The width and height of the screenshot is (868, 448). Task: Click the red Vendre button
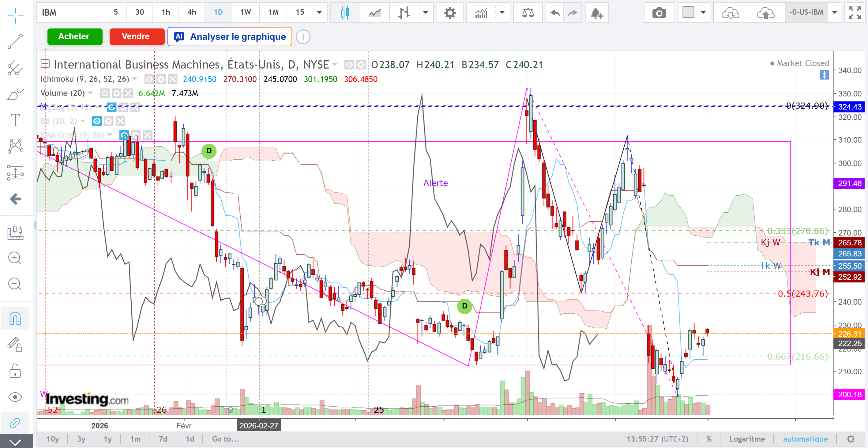click(x=137, y=36)
